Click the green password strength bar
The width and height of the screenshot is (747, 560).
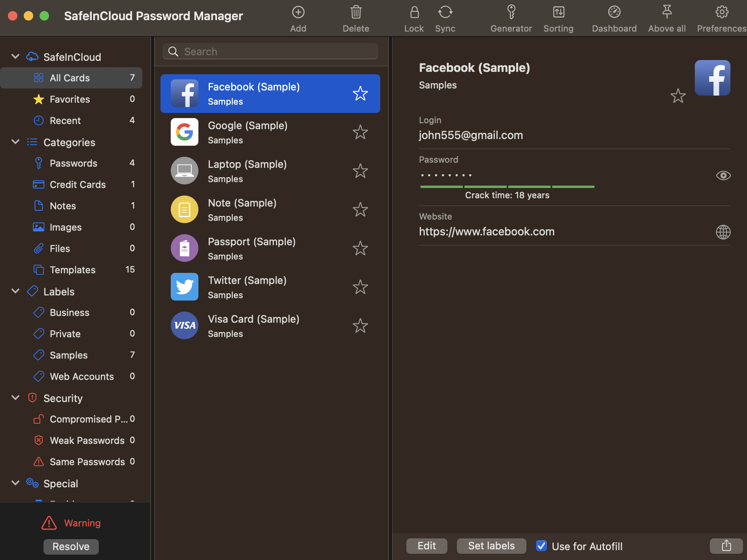click(507, 186)
